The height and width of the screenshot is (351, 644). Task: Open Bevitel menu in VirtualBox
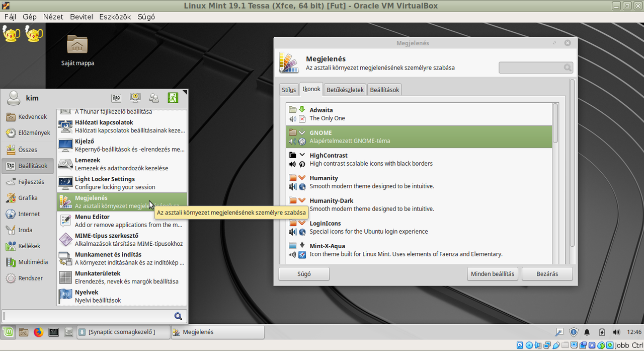82,17
